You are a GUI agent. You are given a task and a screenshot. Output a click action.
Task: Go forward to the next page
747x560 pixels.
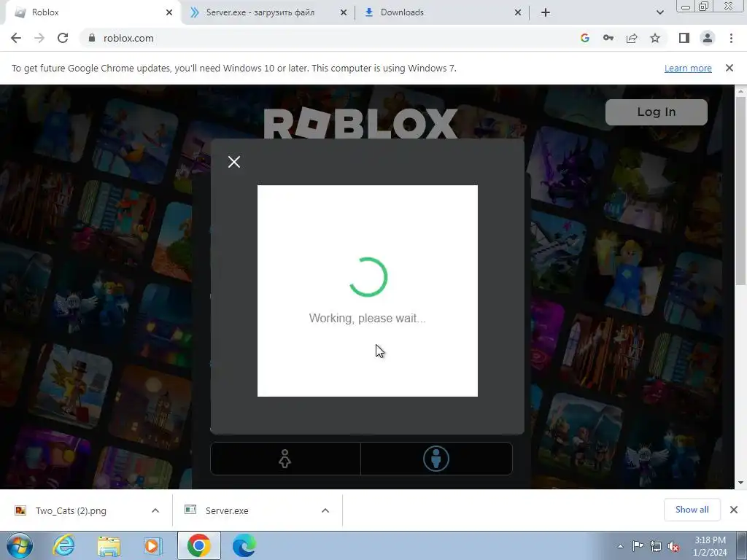[39, 38]
